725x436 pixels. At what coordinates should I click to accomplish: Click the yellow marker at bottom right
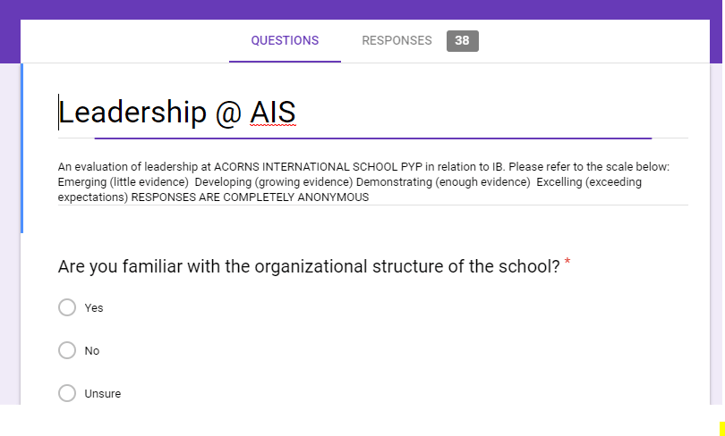tap(722, 428)
